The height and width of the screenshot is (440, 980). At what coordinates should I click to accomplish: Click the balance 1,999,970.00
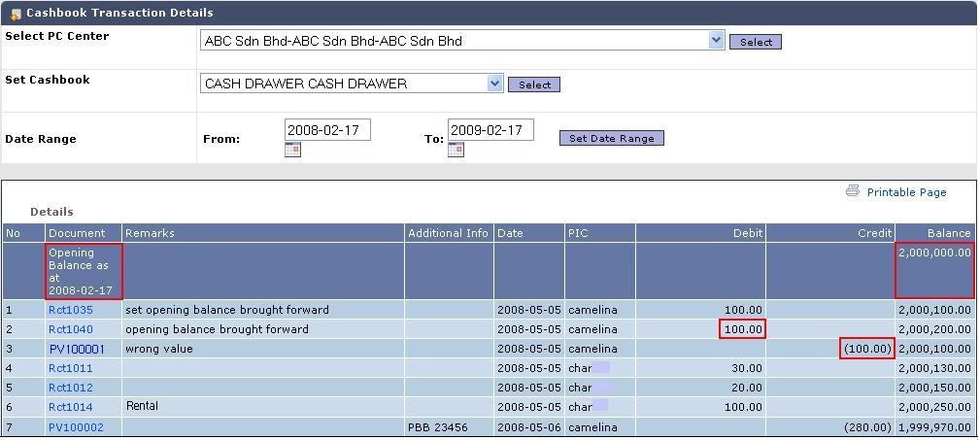[935, 427]
